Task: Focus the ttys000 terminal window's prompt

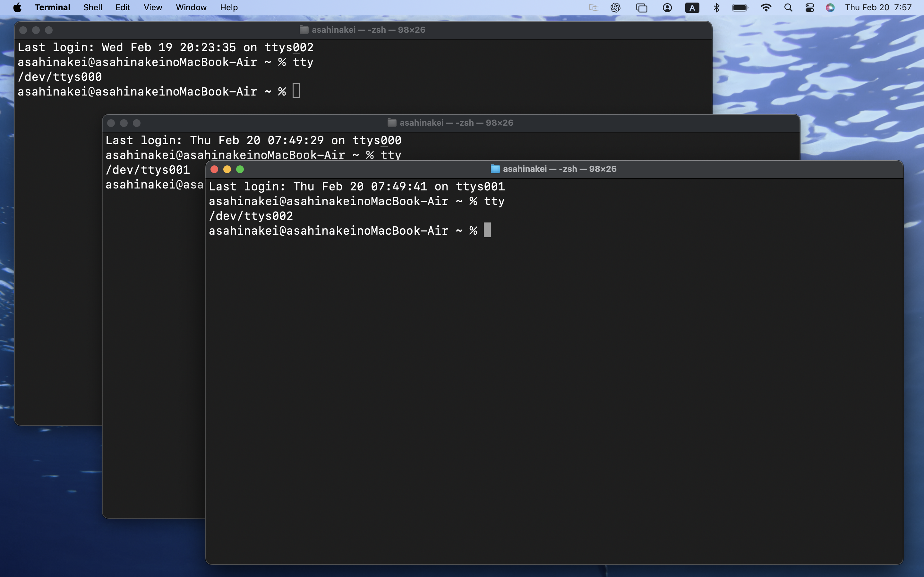Action: (296, 92)
